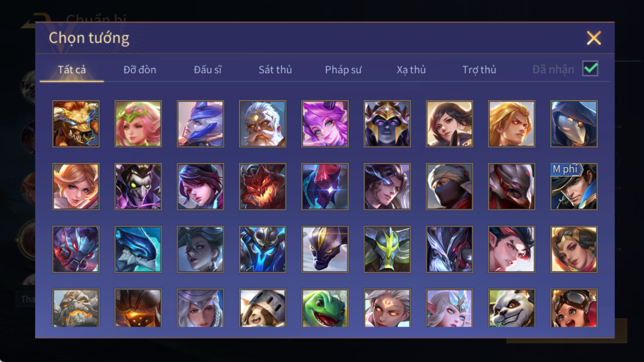Select the 'Tất cả' tab
Image resolution: width=644 pixels, height=362 pixels.
(72, 70)
